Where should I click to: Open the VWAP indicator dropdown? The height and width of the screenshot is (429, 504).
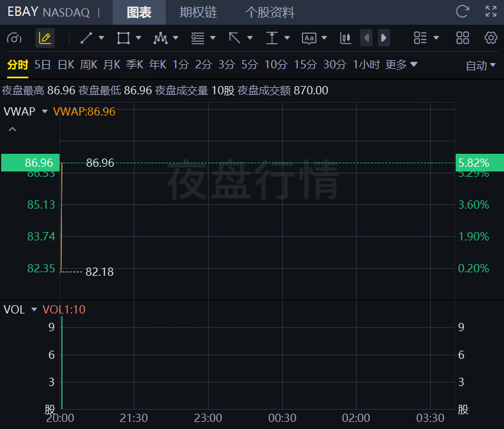(x=45, y=111)
